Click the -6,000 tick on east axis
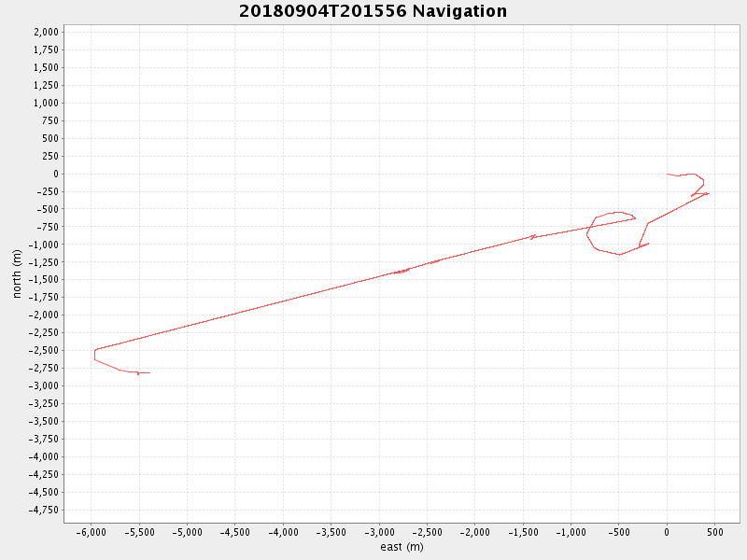The height and width of the screenshot is (560, 747). pyautogui.click(x=91, y=532)
